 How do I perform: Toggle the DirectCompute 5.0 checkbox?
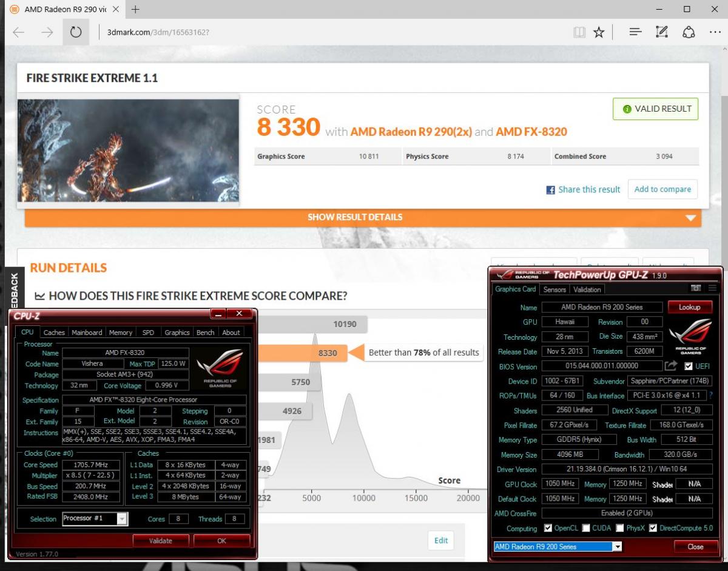pyautogui.click(x=653, y=528)
